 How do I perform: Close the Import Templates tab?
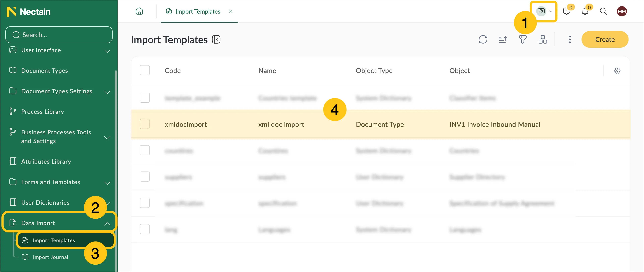[x=231, y=11]
